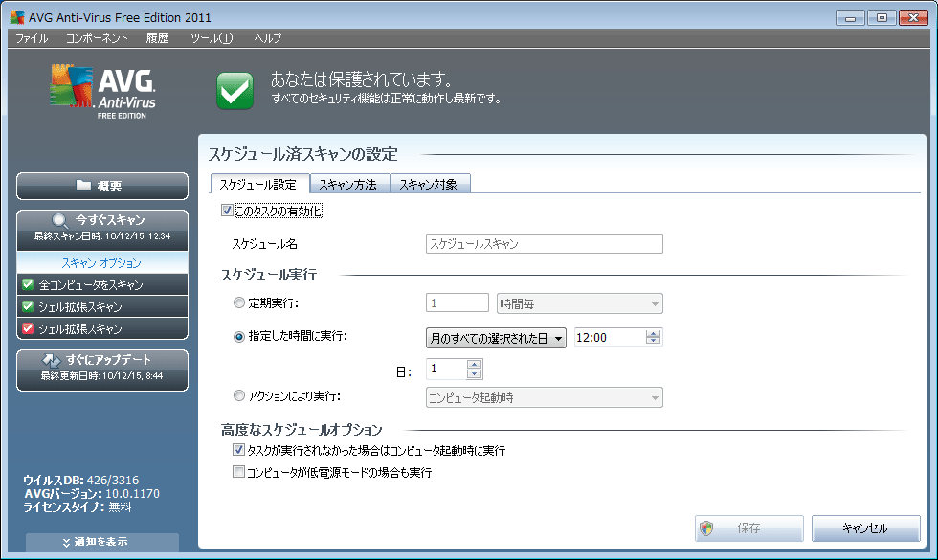This screenshot has width=938, height=560.
Task: Open the 時間毎 interval dropdown
Action: click(x=580, y=303)
